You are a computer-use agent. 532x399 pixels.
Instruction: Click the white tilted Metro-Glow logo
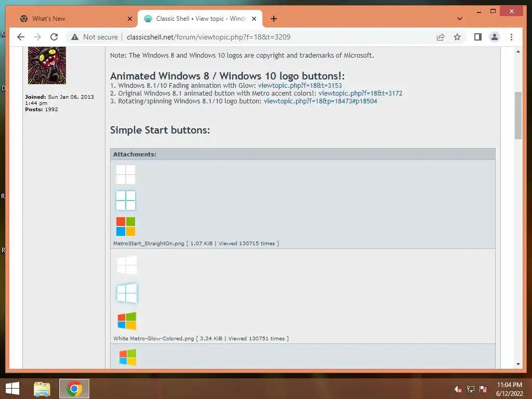point(127,265)
